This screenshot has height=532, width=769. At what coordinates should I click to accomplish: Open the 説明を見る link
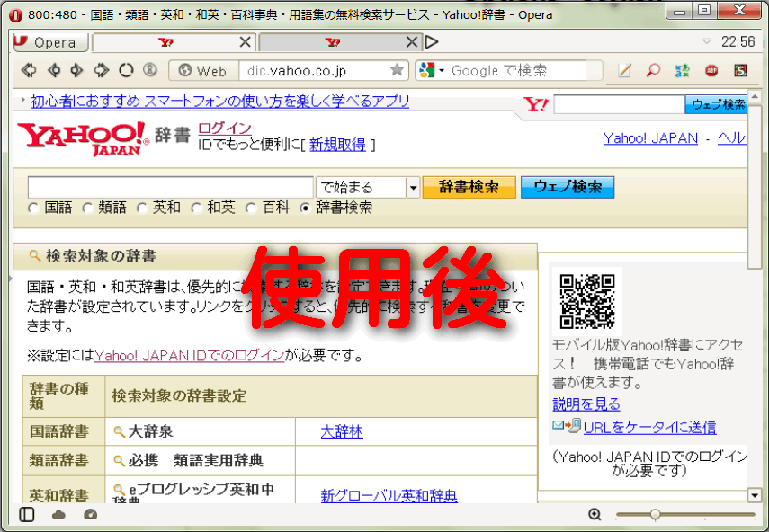click(x=586, y=404)
